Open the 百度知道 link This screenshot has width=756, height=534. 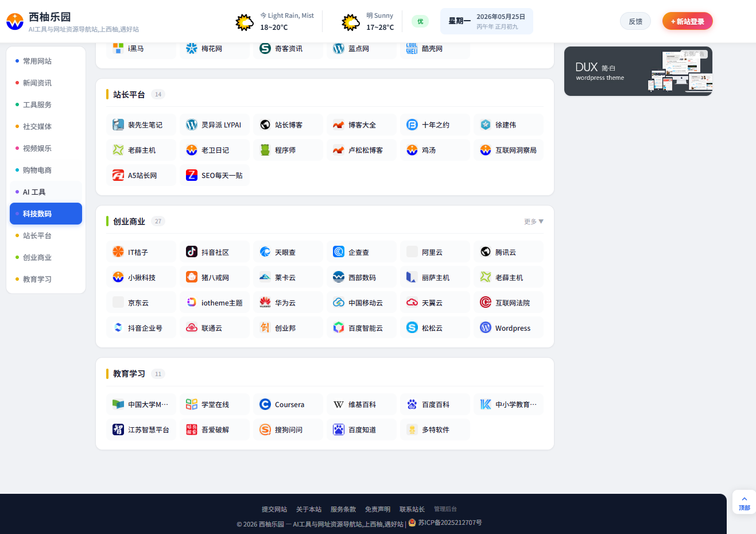point(362,430)
